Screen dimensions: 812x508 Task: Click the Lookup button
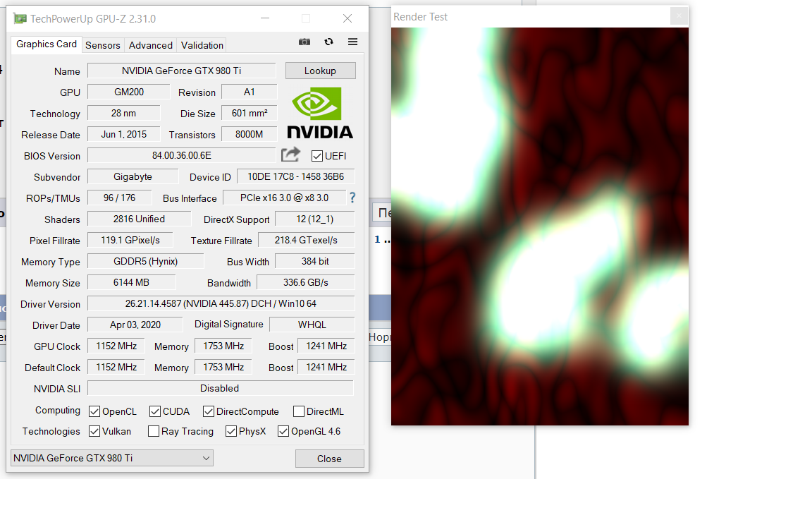tap(320, 71)
